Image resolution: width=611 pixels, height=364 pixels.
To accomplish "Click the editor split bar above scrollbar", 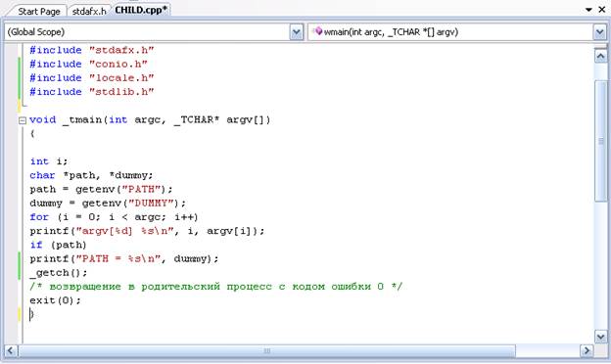I will [600, 46].
